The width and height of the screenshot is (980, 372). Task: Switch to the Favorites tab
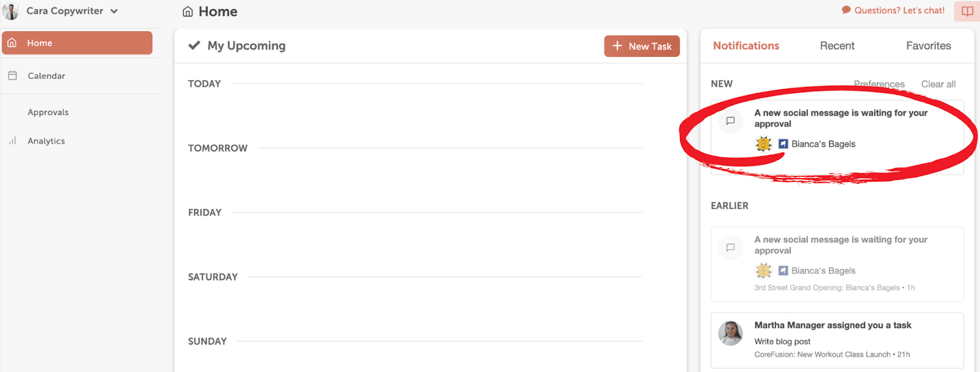pos(928,46)
